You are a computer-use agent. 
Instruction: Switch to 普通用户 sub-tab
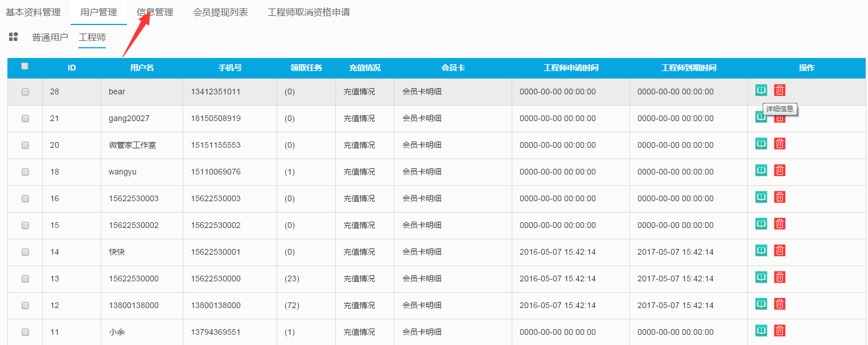point(50,38)
